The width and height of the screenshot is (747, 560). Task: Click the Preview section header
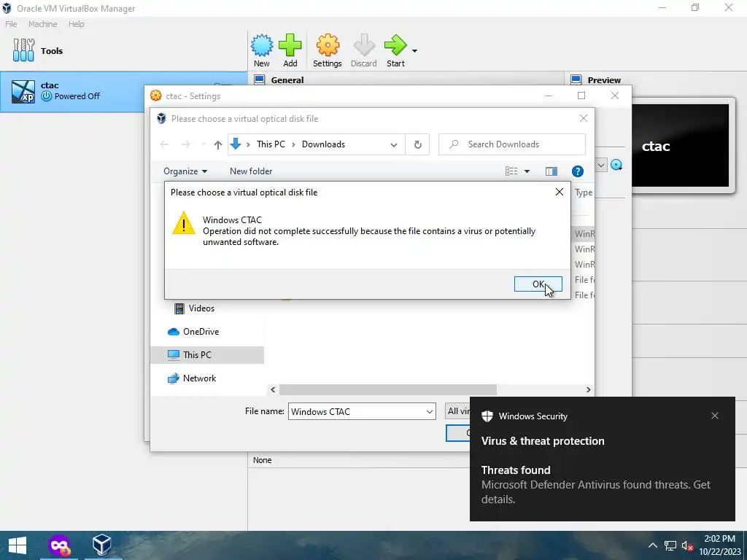(604, 80)
